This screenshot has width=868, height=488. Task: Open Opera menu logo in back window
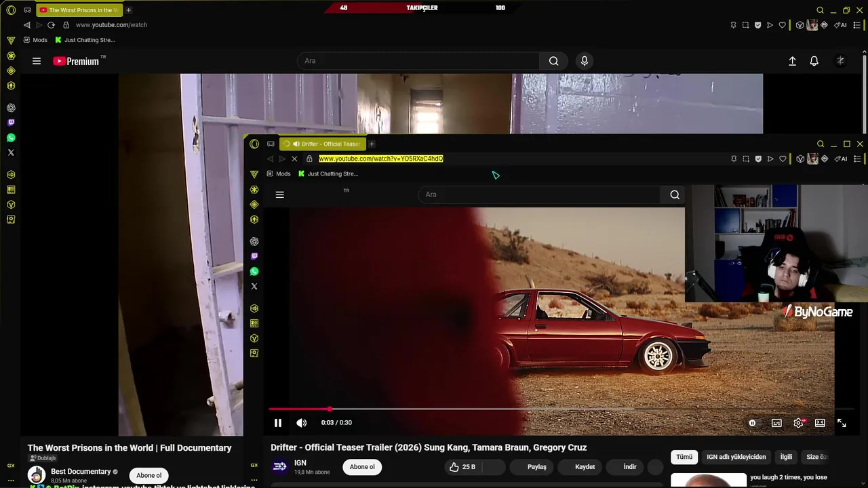11,10
